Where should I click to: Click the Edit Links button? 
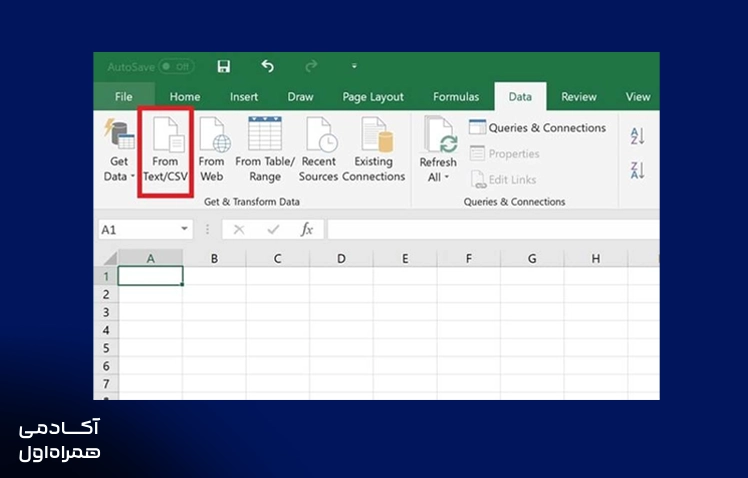tap(503, 179)
